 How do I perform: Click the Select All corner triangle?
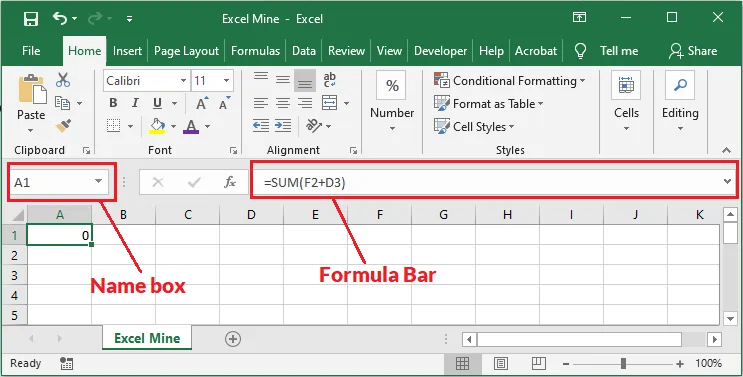pos(18,215)
